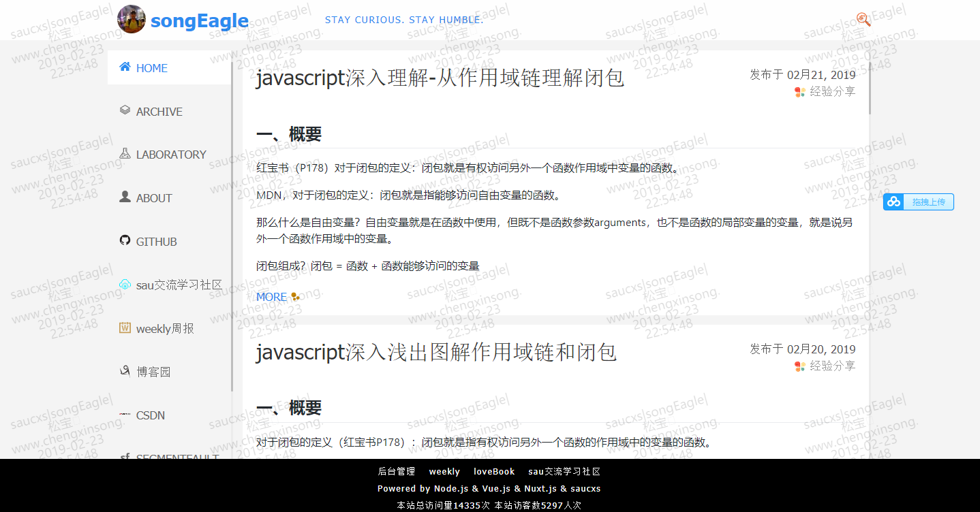Open the loveBook footer link
This screenshot has height=512, width=980.
tap(494, 471)
